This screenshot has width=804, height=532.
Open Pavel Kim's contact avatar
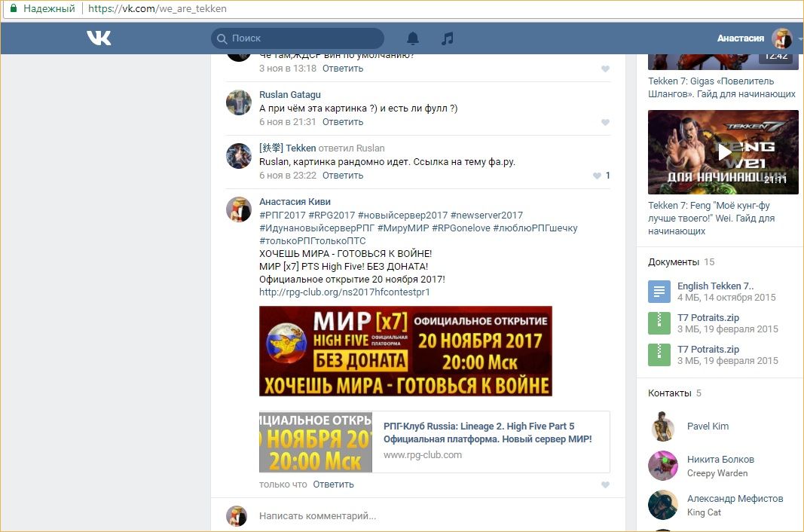(x=663, y=427)
